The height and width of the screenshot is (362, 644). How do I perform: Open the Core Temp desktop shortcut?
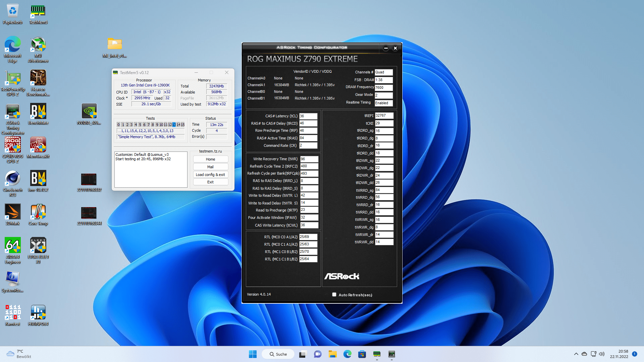38,215
